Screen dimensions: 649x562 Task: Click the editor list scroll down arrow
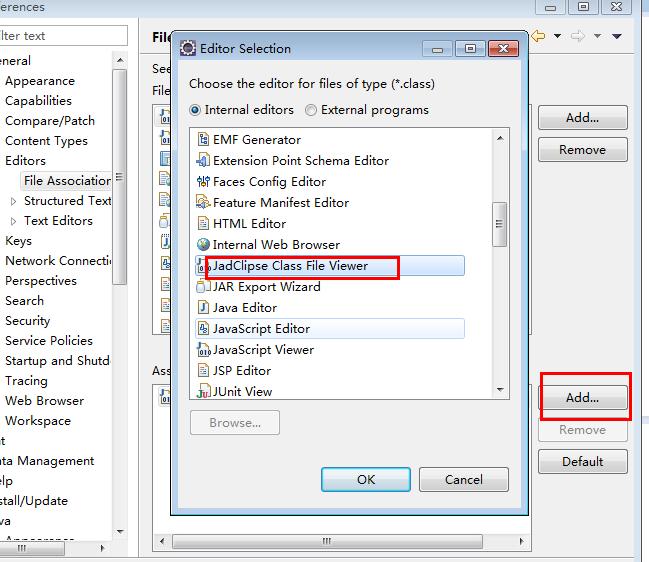(x=500, y=389)
